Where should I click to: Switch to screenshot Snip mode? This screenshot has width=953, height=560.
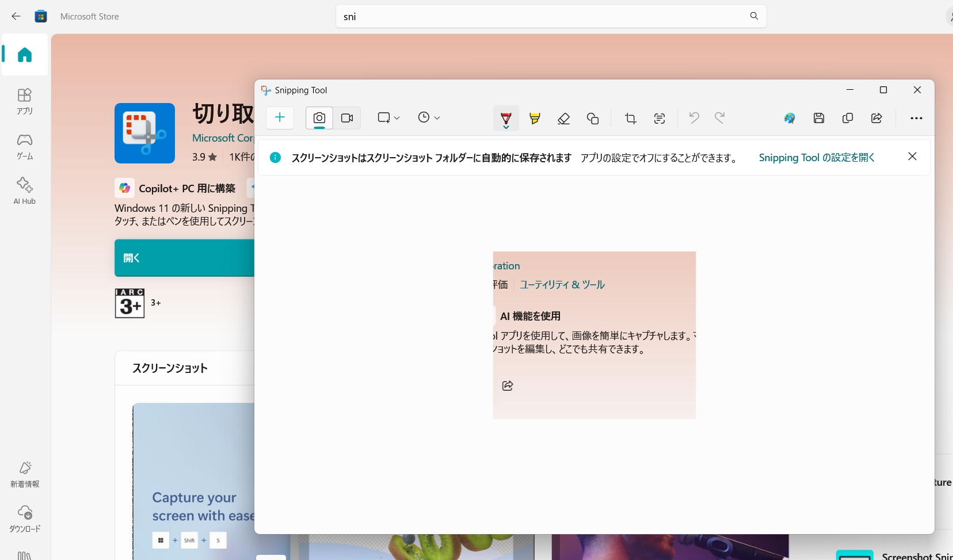319,118
